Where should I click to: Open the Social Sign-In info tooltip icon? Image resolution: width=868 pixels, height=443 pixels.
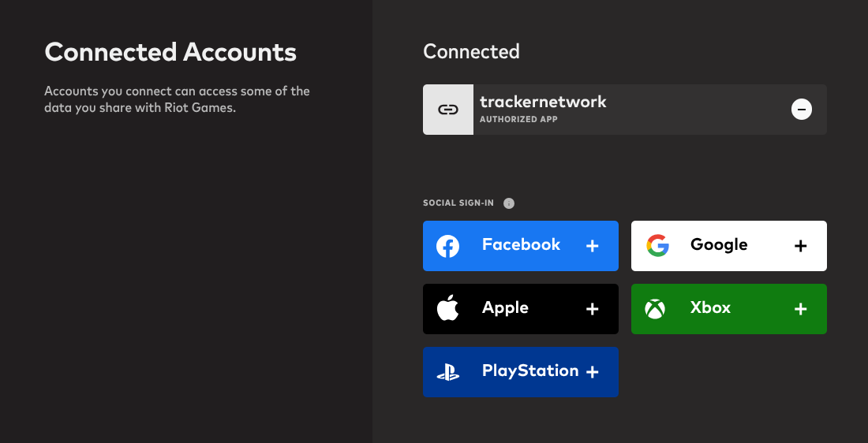(509, 203)
